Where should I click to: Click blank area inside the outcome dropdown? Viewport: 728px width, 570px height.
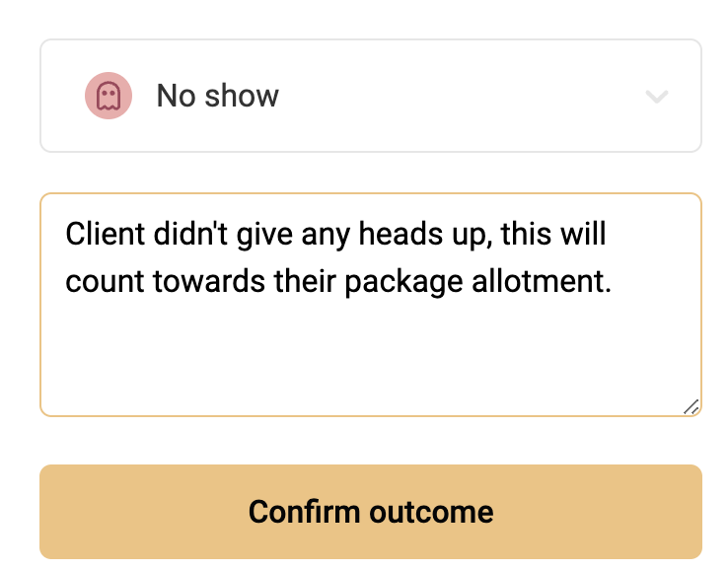pos(460,96)
